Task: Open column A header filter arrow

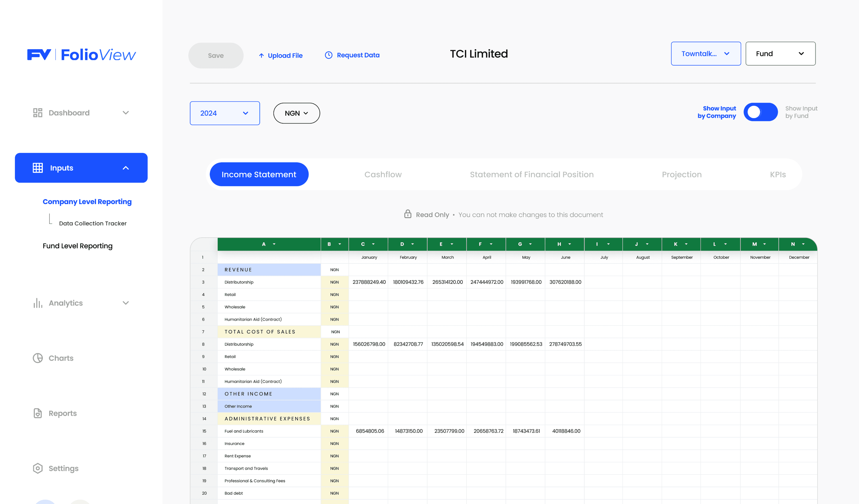Action: pyautogui.click(x=274, y=244)
